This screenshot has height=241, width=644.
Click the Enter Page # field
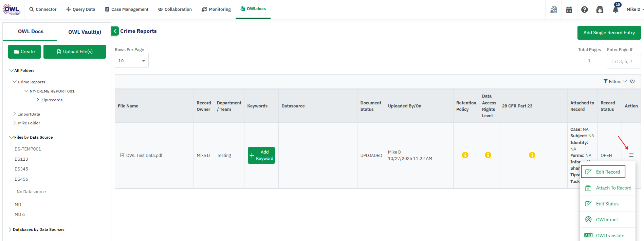(x=623, y=61)
